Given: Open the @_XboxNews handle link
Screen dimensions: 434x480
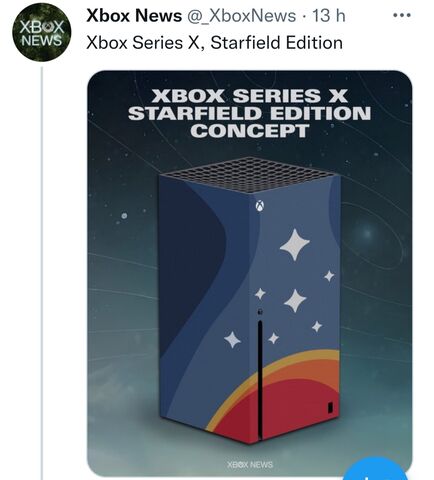Looking at the screenshot, I should click(x=242, y=16).
